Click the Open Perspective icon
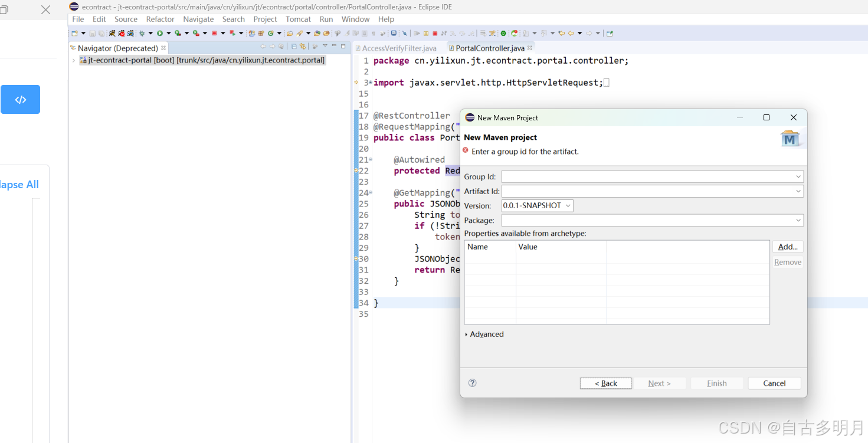This screenshot has height=443, width=868. pos(610,33)
